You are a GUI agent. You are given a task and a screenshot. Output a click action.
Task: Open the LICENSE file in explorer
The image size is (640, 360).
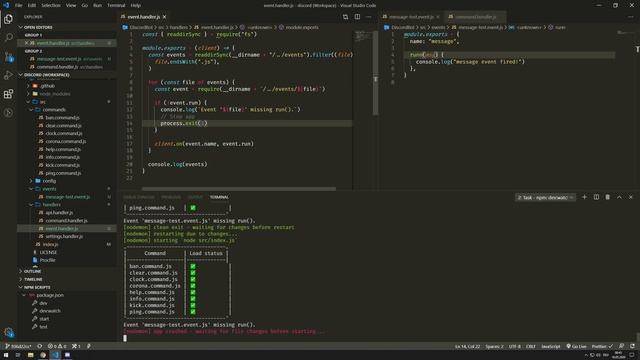48,252
